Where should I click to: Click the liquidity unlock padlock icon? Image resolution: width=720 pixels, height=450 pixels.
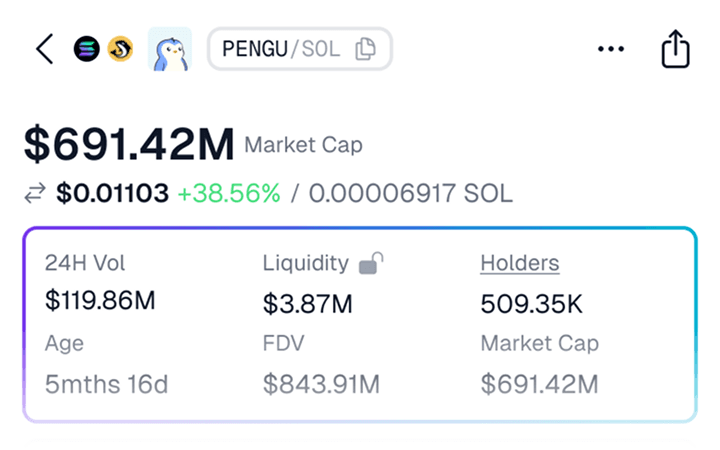coord(371,264)
